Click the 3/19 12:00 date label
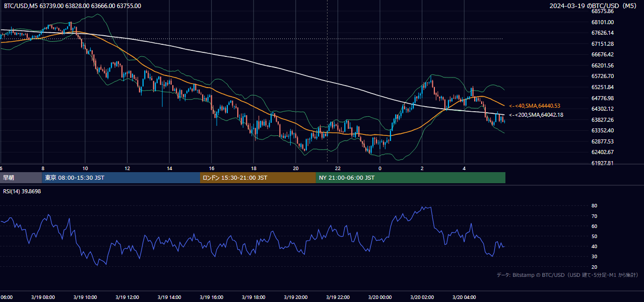This screenshot has height=302, width=644. click(x=127, y=297)
